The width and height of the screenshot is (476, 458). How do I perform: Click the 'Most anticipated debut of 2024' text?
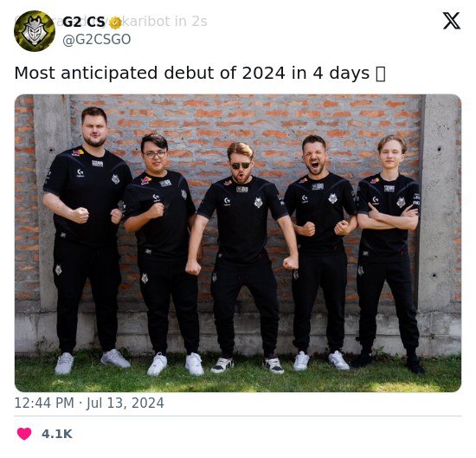pos(150,74)
